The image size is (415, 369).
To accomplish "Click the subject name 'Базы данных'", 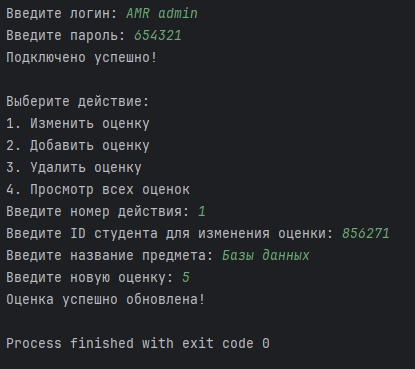I will coord(266,255).
